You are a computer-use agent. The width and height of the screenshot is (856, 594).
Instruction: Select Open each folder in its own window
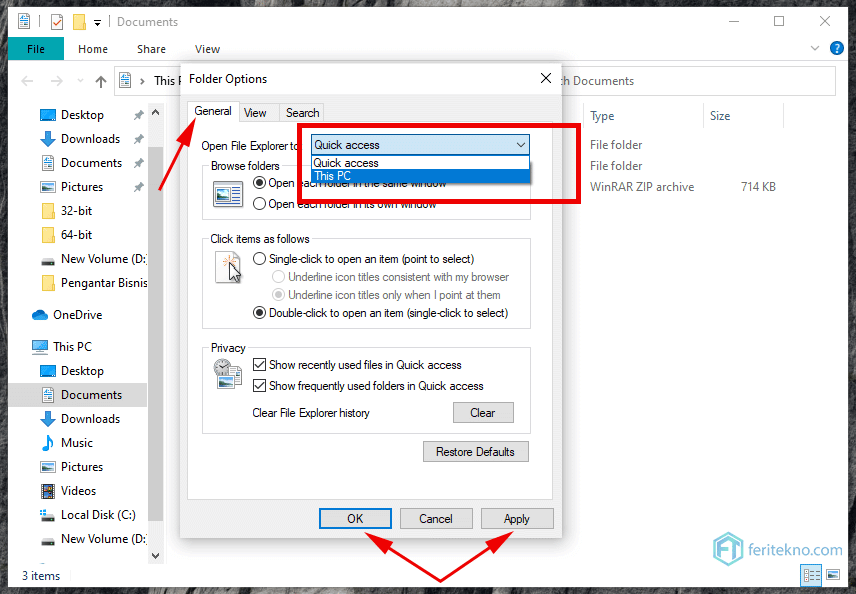pos(260,204)
